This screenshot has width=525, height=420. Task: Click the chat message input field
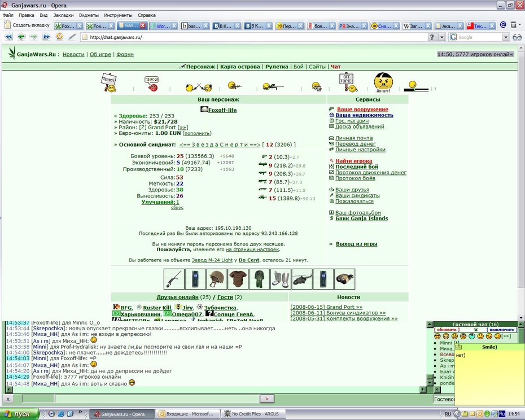(158, 399)
